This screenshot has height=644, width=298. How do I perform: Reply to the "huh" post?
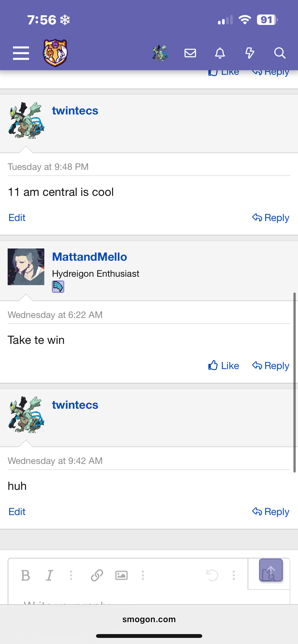pyautogui.click(x=270, y=512)
